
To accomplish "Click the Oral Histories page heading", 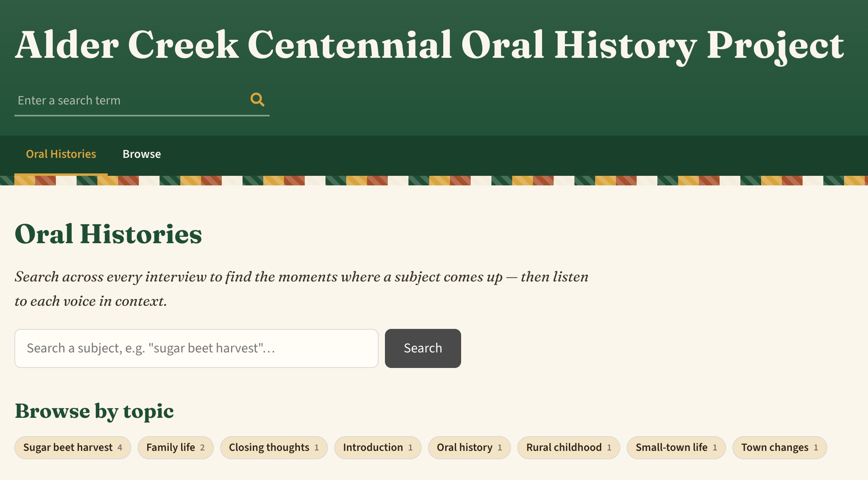I will pos(108,234).
